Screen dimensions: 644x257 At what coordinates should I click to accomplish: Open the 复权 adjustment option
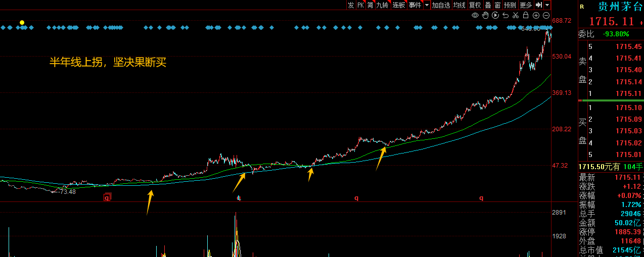pos(475,5)
